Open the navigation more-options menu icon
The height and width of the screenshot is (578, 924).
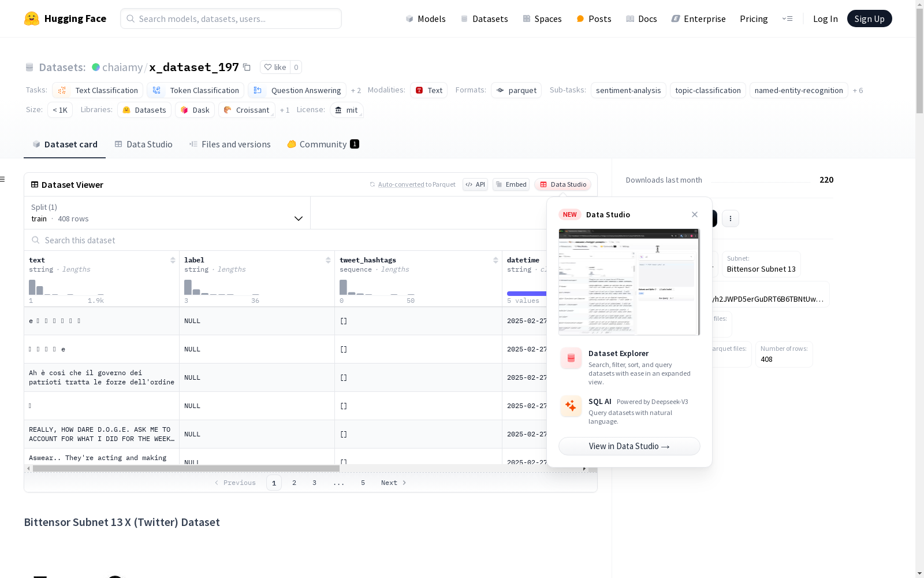tap(787, 18)
